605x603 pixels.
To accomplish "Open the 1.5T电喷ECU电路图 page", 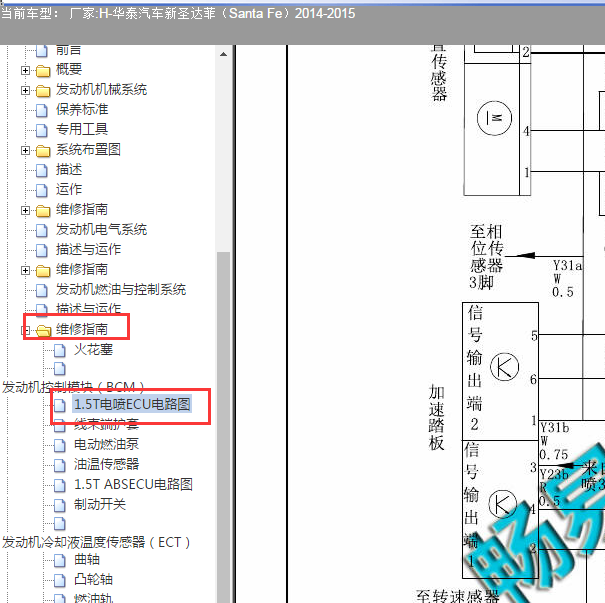I will pos(132,404).
